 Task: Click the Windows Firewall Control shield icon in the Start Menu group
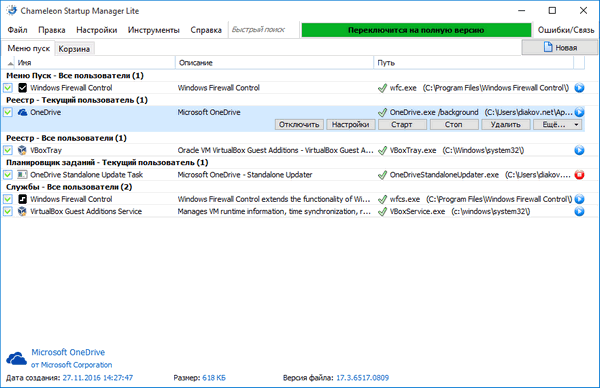click(23, 88)
